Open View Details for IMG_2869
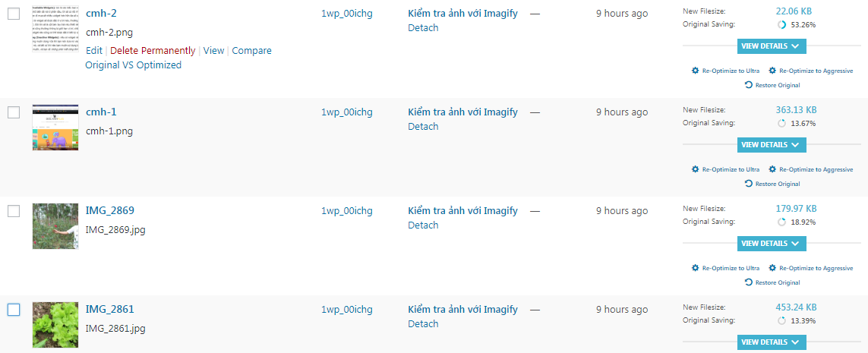Viewport: 868px width, 353px height. (771, 244)
